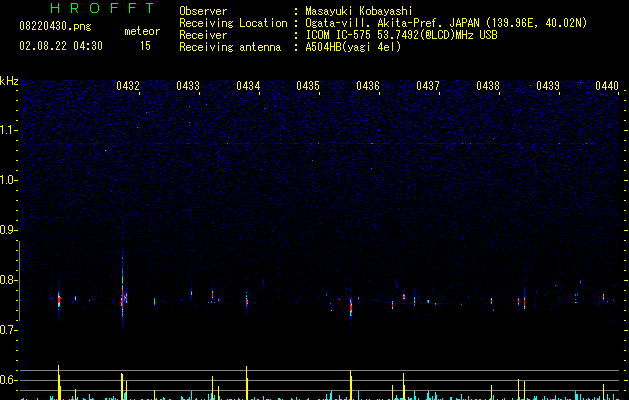
Task: Select the filename 08220430.png
Action: pyautogui.click(x=55, y=27)
